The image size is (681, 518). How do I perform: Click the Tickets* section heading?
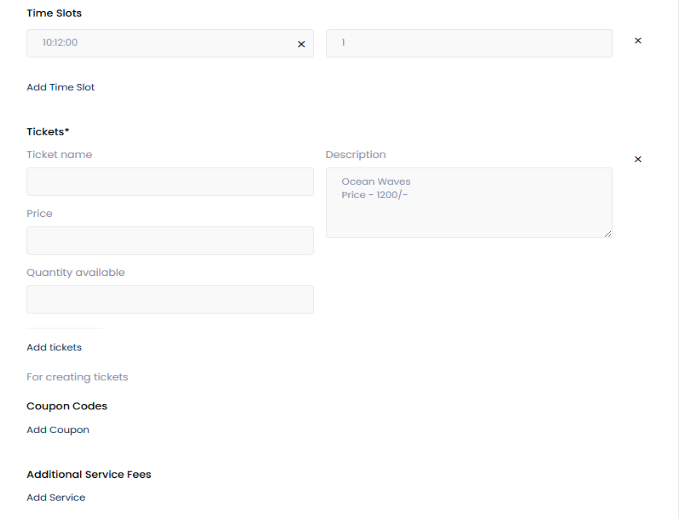(x=48, y=131)
